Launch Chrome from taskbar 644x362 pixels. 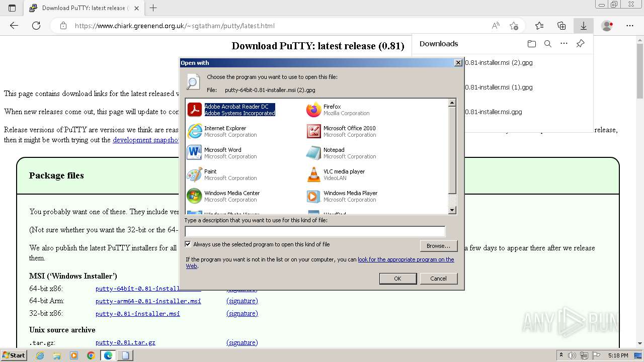(91, 355)
